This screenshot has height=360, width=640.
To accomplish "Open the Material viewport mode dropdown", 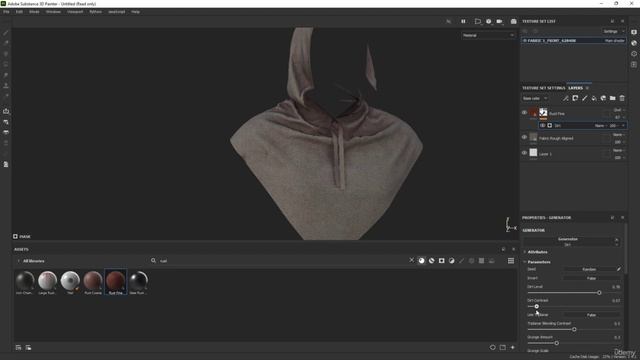I will click(x=488, y=36).
